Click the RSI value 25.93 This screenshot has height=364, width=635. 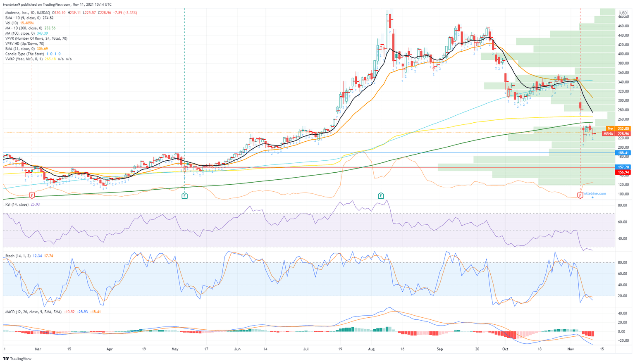pyautogui.click(x=35, y=205)
